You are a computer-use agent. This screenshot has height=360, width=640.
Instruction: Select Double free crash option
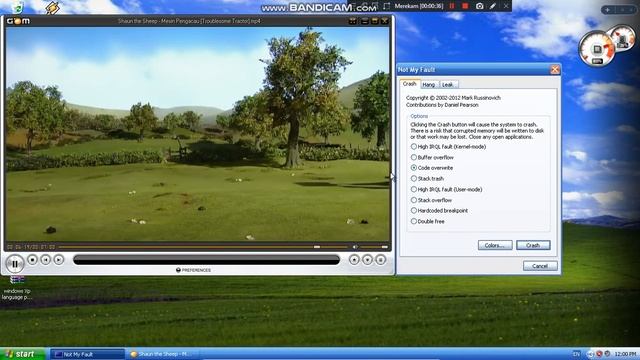(x=428, y=221)
